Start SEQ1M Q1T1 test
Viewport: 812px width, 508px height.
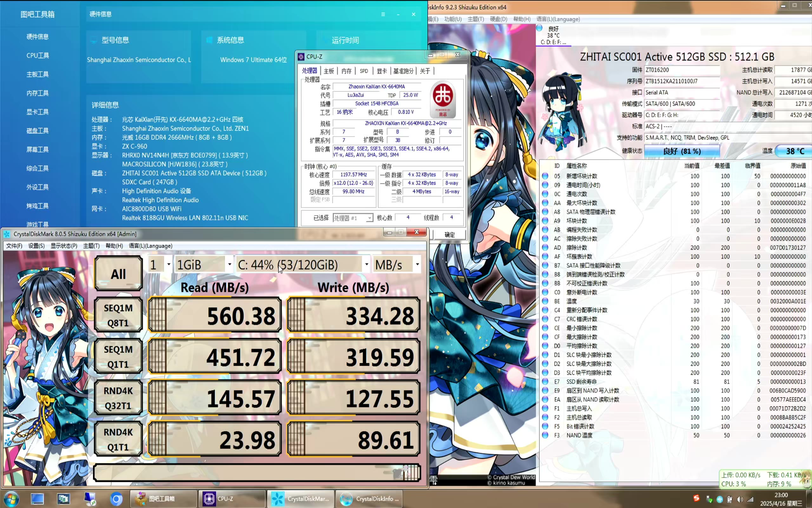118,356
